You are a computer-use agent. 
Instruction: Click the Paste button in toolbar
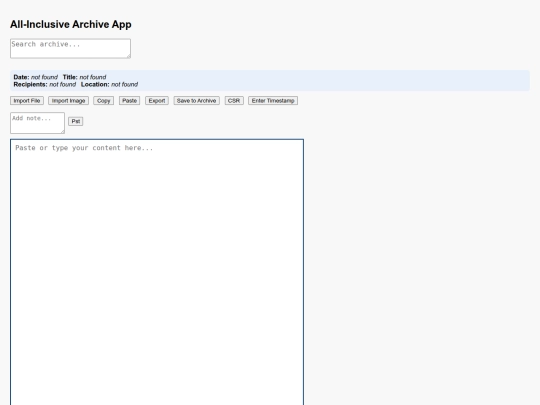pos(129,101)
